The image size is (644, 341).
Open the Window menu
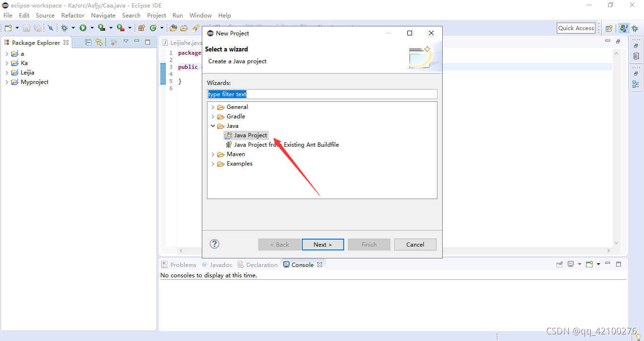tap(200, 15)
